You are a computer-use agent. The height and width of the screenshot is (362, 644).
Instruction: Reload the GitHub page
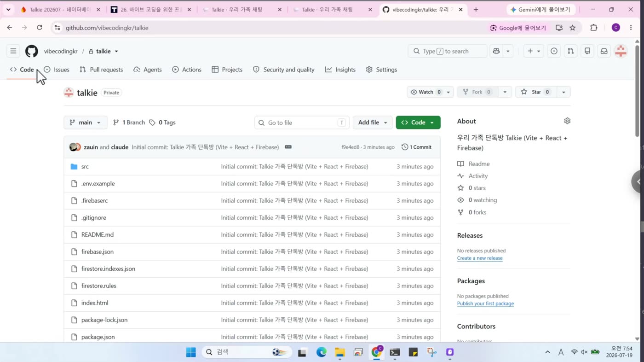pyautogui.click(x=40, y=28)
